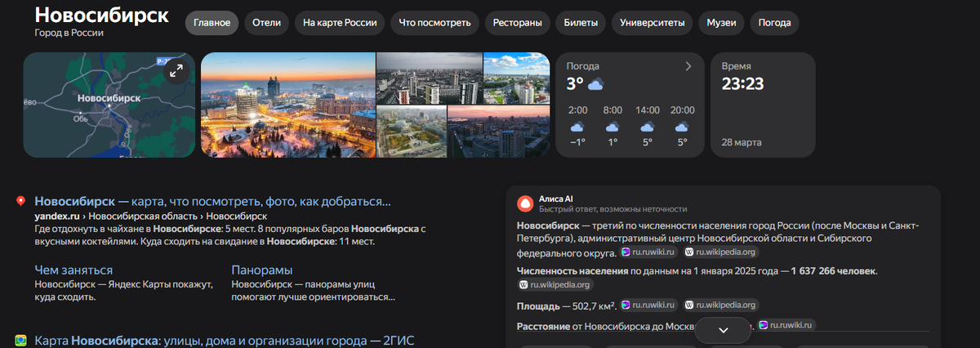Select the Музеи tab

(721, 23)
